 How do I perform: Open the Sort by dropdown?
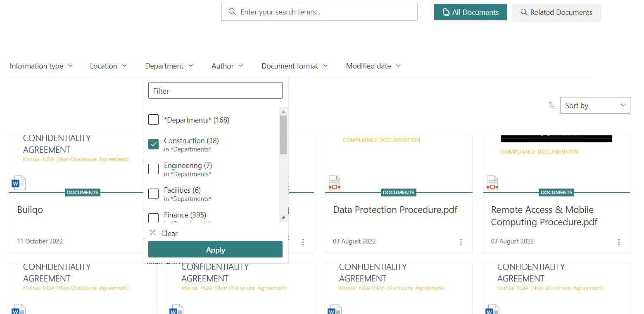[x=595, y=105]
